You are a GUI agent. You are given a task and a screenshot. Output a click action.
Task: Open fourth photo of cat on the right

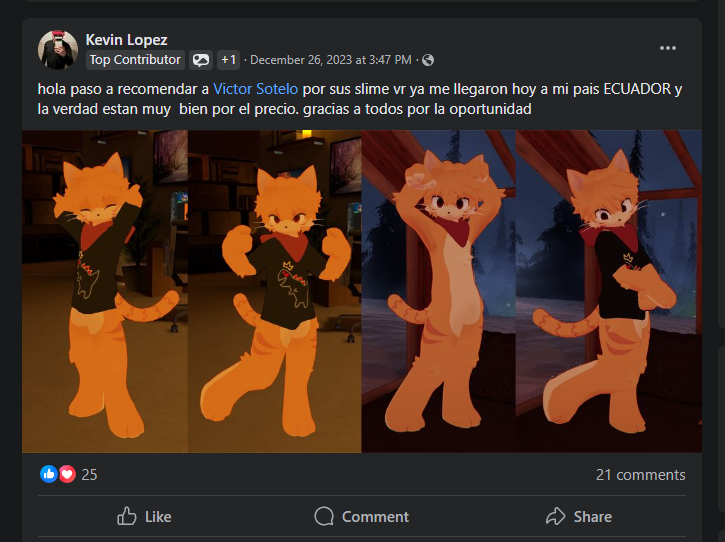[x=608, y=290]
